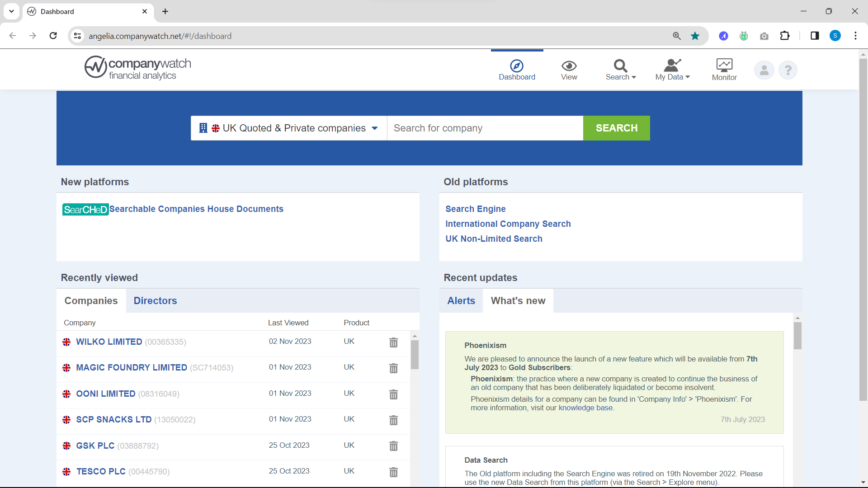The width and height of the screenshot is (868, 488).
Task: Open GSK PLC from recently viewed
Action: point(95,446)
